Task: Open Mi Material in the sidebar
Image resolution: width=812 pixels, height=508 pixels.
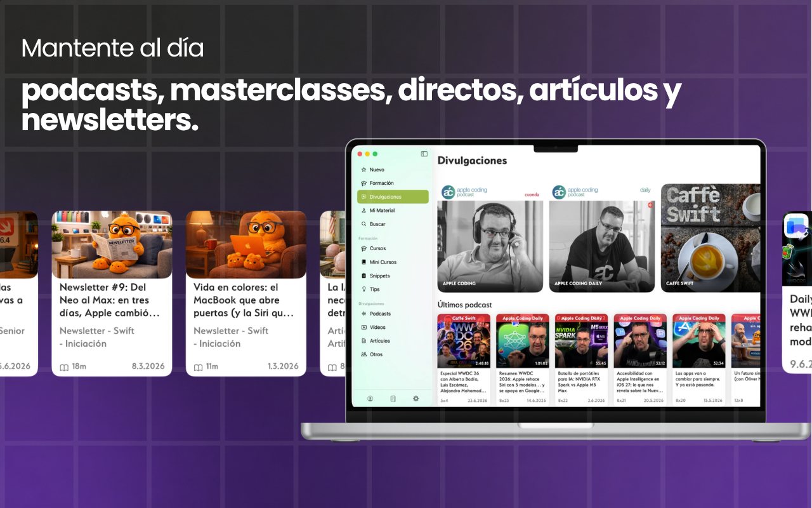Action: [x=393, y=210]
